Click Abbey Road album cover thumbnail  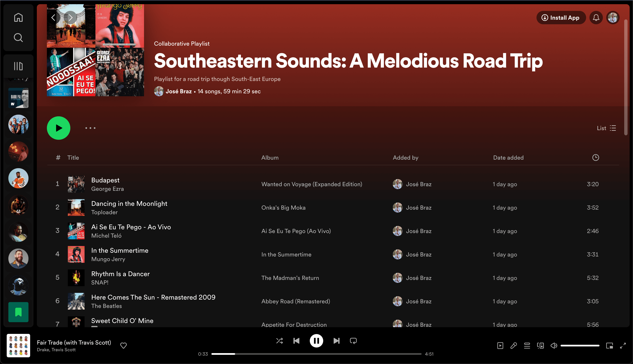pyautogui.click(x=76, y=301)
